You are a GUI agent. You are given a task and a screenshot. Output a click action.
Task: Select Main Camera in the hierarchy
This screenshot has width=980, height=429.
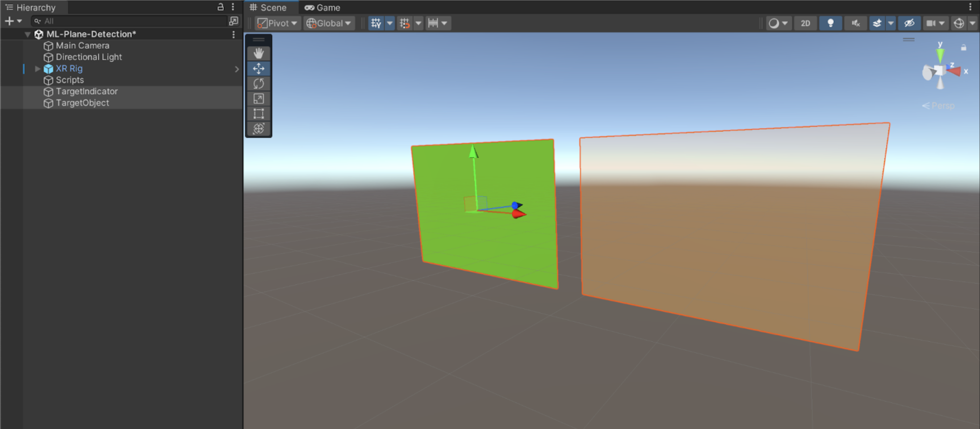82,46
